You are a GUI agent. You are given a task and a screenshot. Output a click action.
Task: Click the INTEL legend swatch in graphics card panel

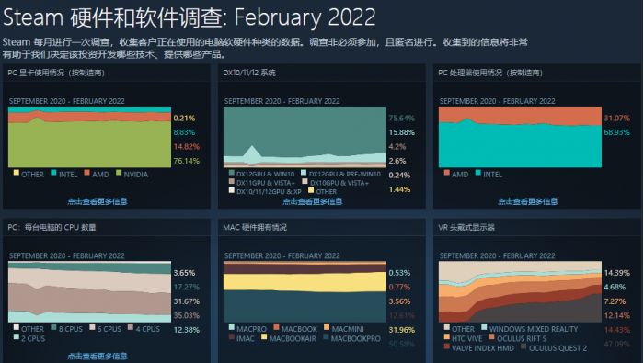[53, 173]
